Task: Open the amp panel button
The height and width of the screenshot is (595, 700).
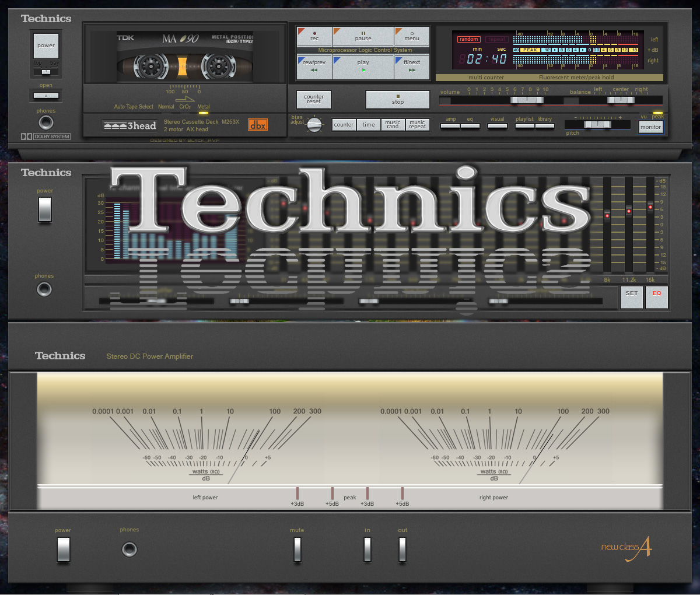Action: tap(451, 125)
